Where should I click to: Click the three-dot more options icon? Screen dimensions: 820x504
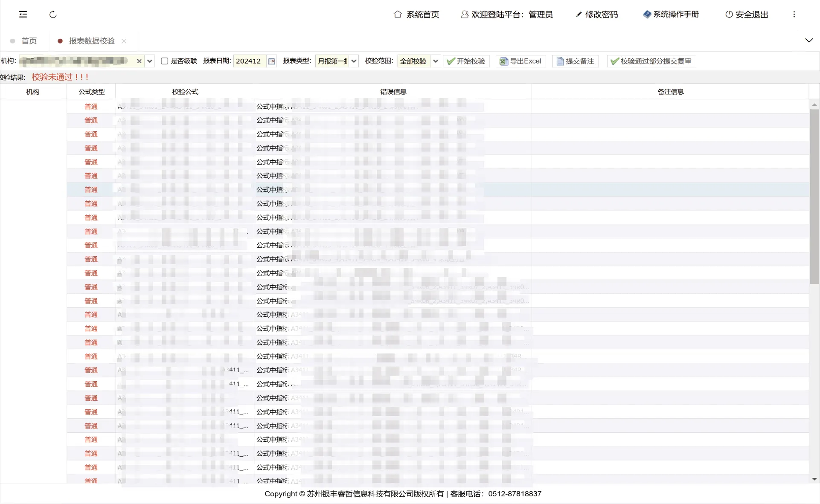794,14
